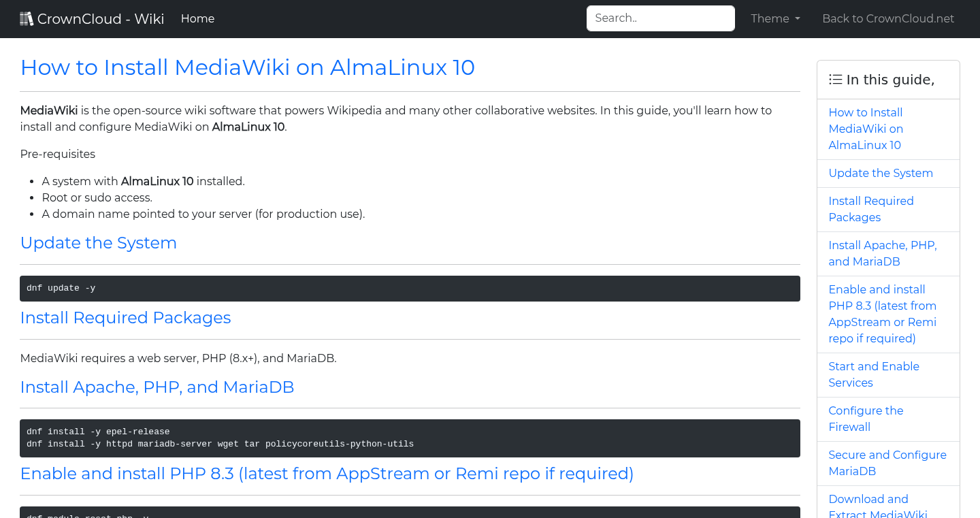Expand the Theme caret arrow
Image resolution: width=980 pixels, height=518 pixels.
798,18
